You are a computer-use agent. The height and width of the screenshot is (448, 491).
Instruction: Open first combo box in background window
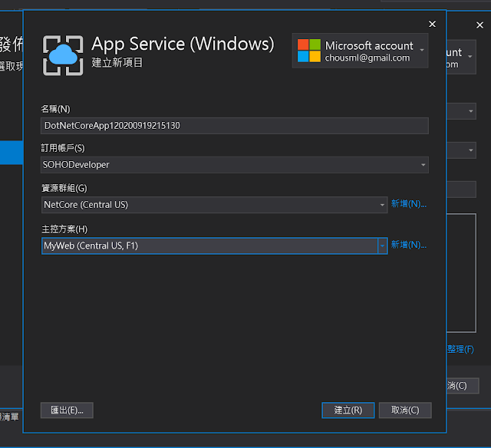(x=461, y=111)
